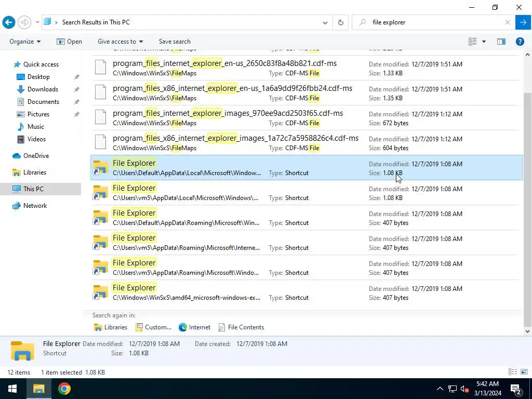Click the change view icon
532x399 pixels.
pos(473,42)
